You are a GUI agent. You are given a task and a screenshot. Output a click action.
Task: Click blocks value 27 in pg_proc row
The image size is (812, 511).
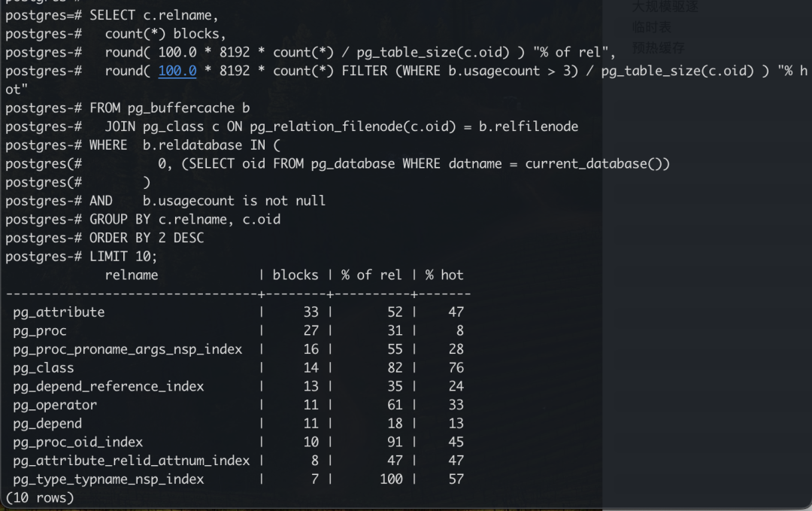[x=311, y=330]
